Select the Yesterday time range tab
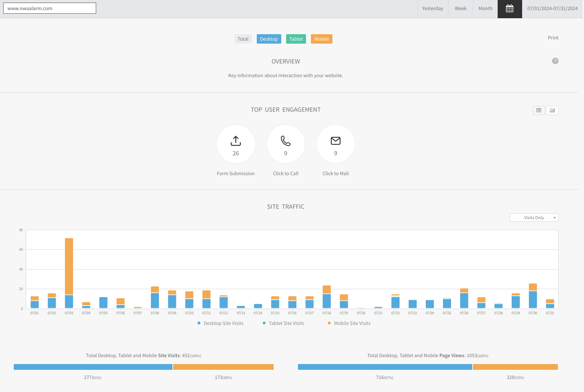The width and height of the screenshot is (584, 392). (x=432, y=9)
